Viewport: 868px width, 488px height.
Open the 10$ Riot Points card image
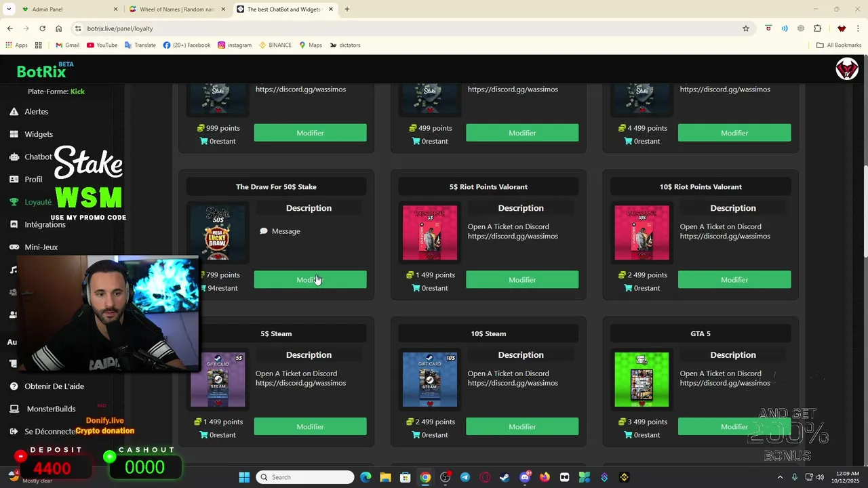click(x=642, y=233)
